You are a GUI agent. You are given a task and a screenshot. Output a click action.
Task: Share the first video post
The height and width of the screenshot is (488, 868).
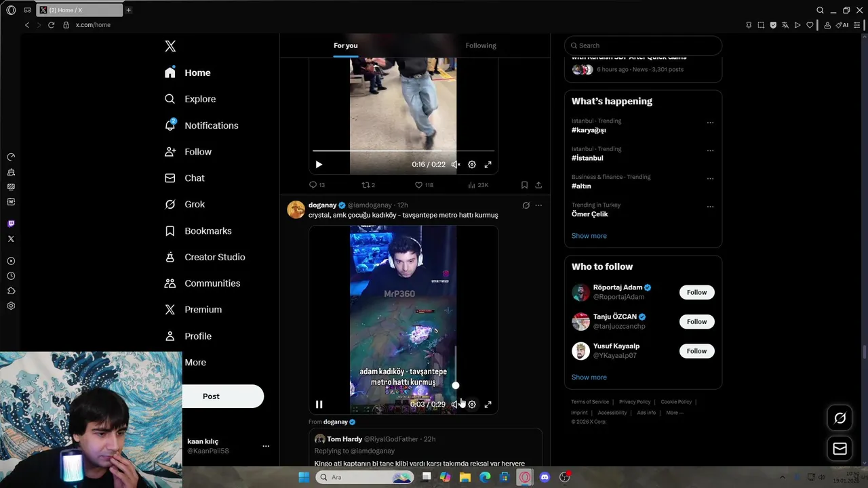click(538, 184)
